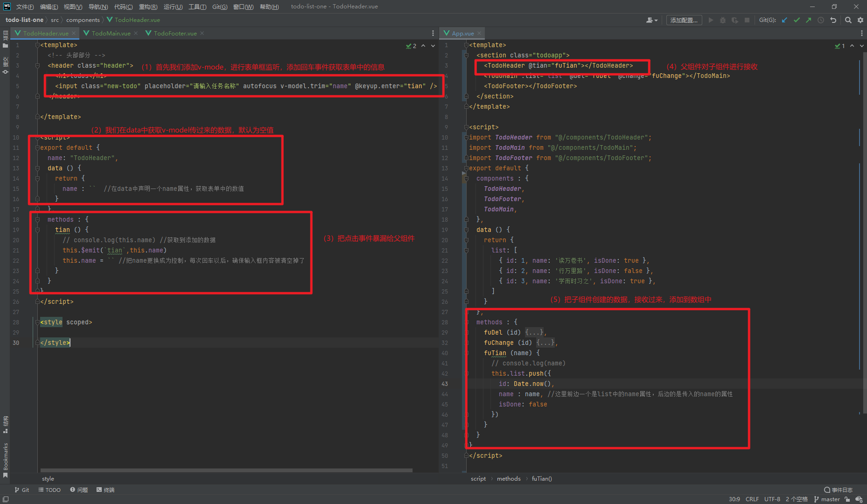Close the TodoFooter.vue tab
This screenshot has height=504, width=867.
coord(202,33)
